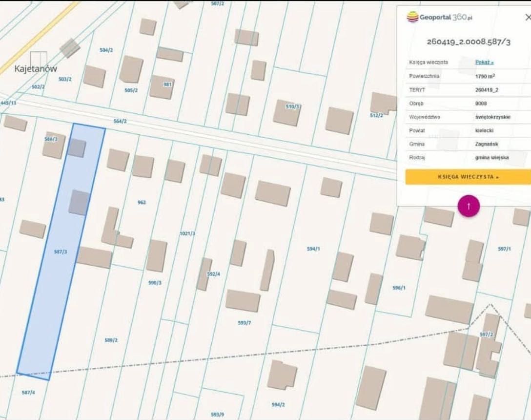Click the Kajetanów place name label
Image resolution: width=531 pixels, height=420 pixels.
[36, 69]
